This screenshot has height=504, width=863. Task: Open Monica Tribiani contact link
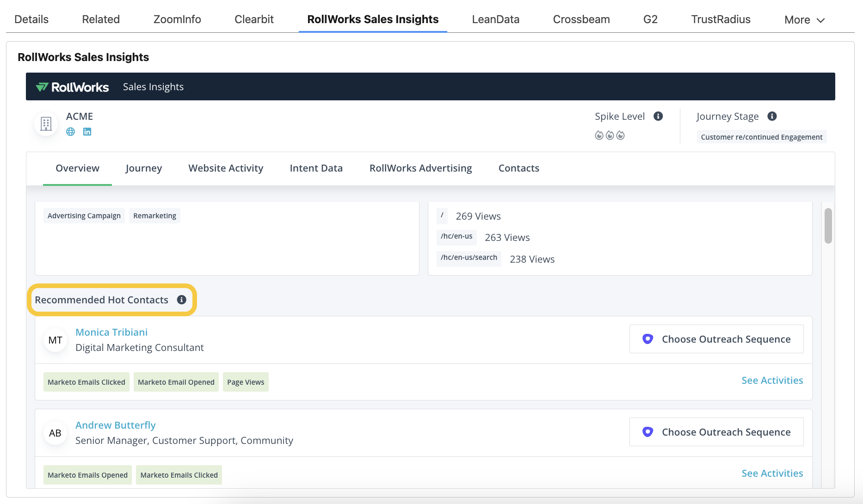pos(111,332)
